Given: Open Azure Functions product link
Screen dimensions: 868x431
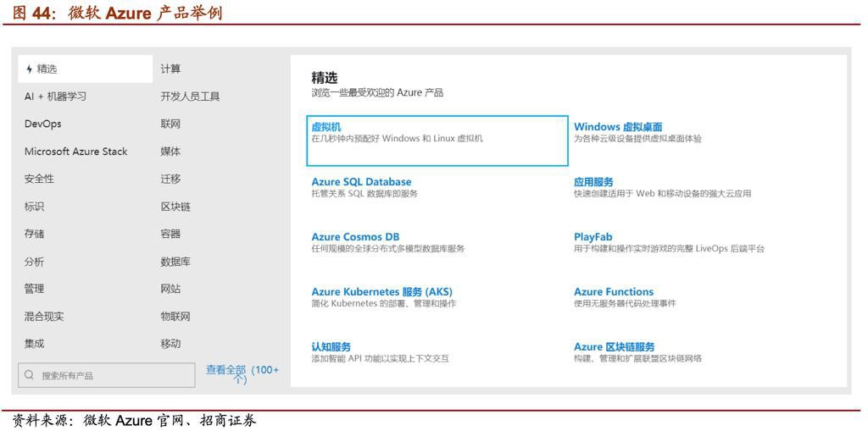Looking at the screenshot, I should 614,291.
